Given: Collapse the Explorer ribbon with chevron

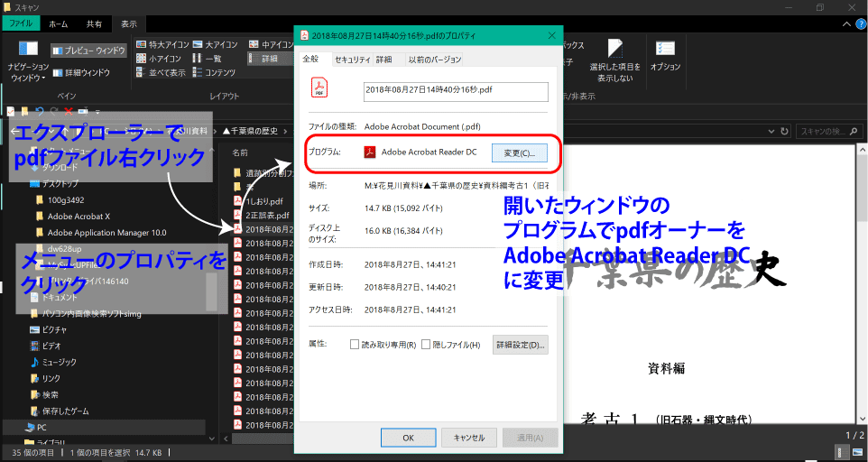Looking at the screenshot, I should (846, 23).
